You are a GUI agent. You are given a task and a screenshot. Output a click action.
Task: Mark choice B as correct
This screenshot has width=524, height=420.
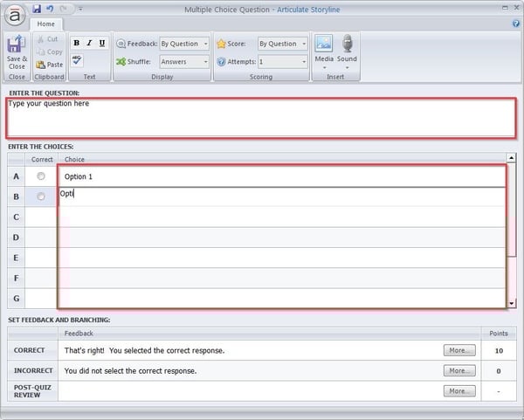tap(41, 196)
